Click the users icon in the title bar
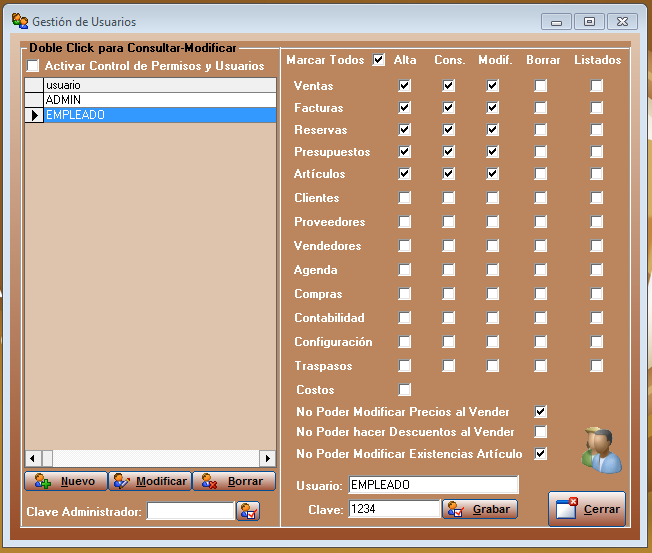The height and width of the screenshot is (553, 652). (19, 21)
